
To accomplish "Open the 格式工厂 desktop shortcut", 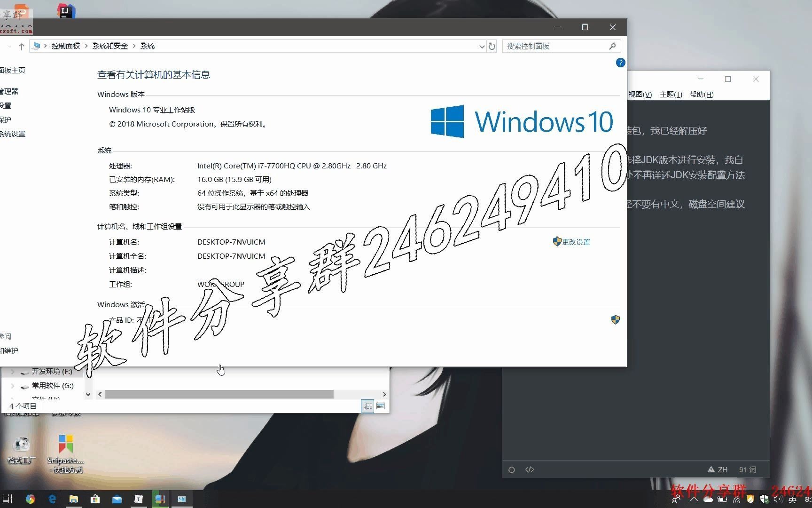I will point(21,450).
